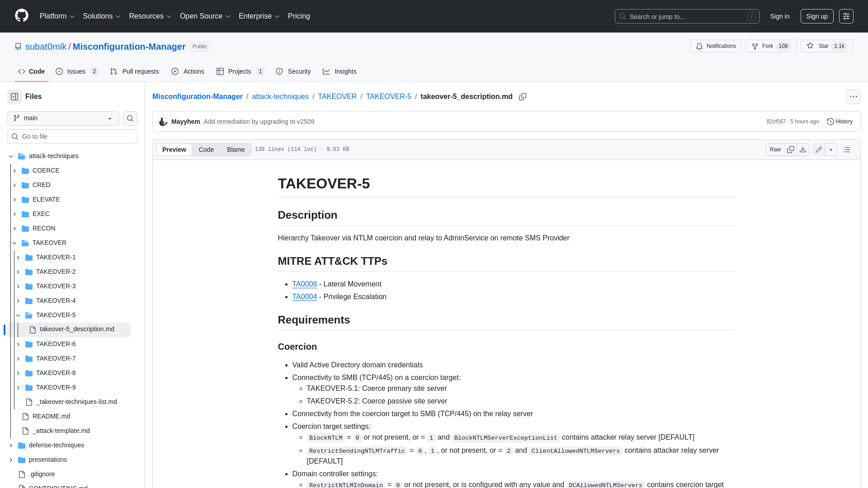Open the main branch selector
This screenshot has width=868, height=488.
tap(62, 118)
